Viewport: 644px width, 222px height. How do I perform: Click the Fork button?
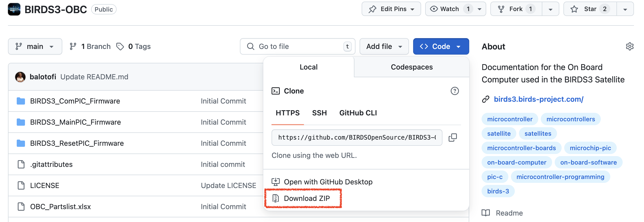(516, 9)
